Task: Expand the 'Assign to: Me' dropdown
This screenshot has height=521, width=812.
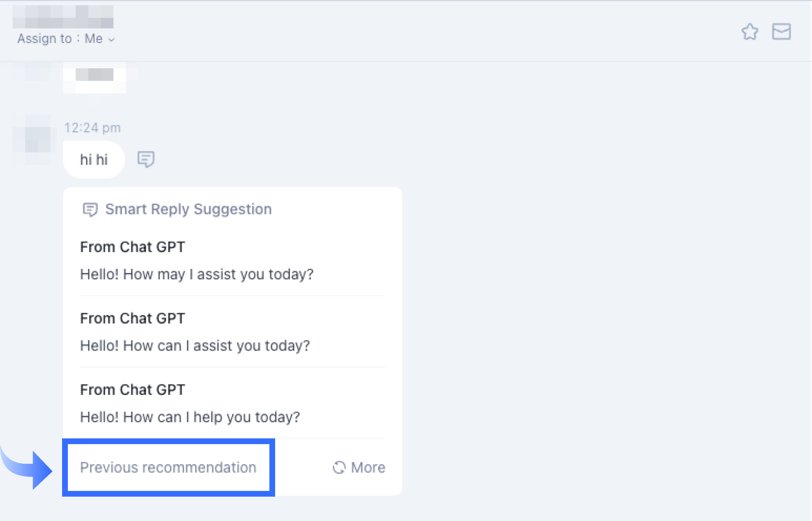Action: pyautogui.click(x=65, y=39)
